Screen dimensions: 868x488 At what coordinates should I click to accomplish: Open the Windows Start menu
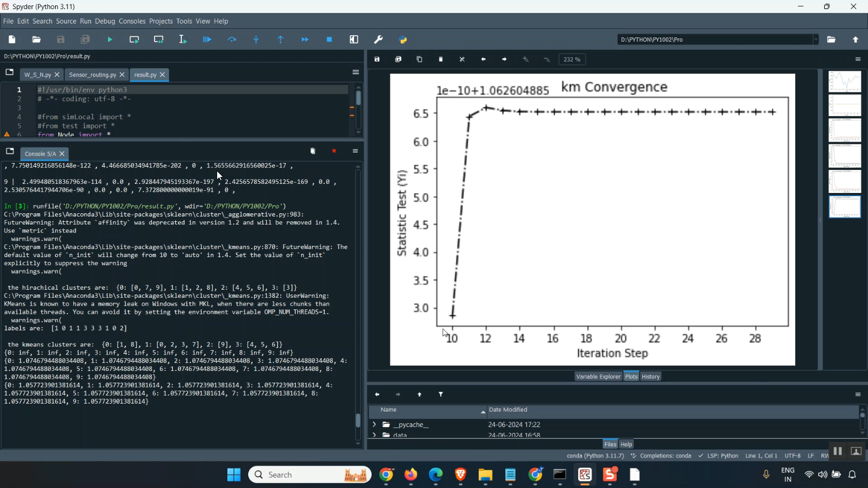click(234, 475)
